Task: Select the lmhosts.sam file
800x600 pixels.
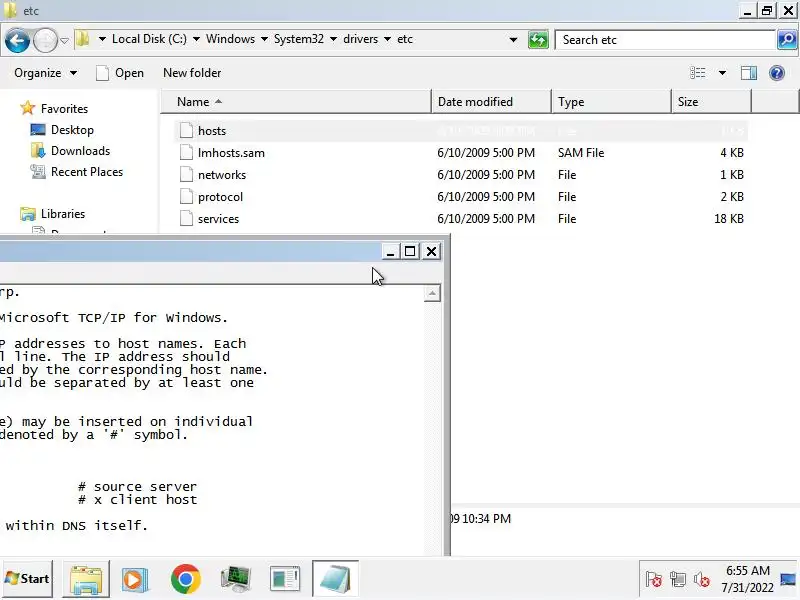Action: coord(461,153)
